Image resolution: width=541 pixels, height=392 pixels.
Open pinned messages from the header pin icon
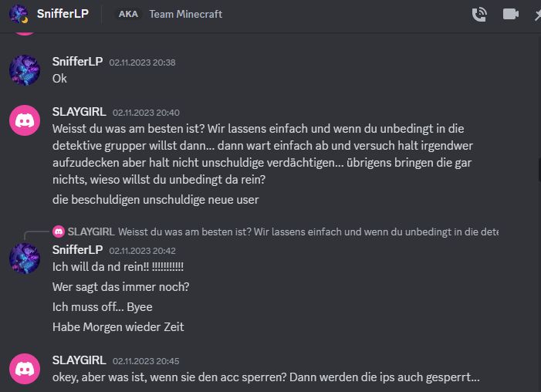pos(537,14)
